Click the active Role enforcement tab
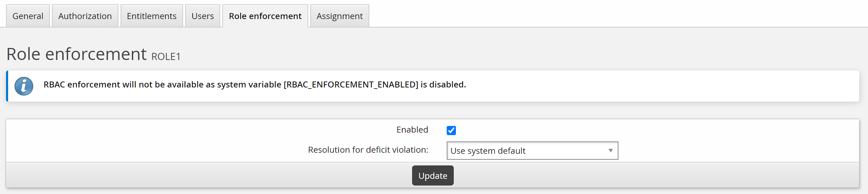This screenshot has width=868, height=194. tap(265, 16)
